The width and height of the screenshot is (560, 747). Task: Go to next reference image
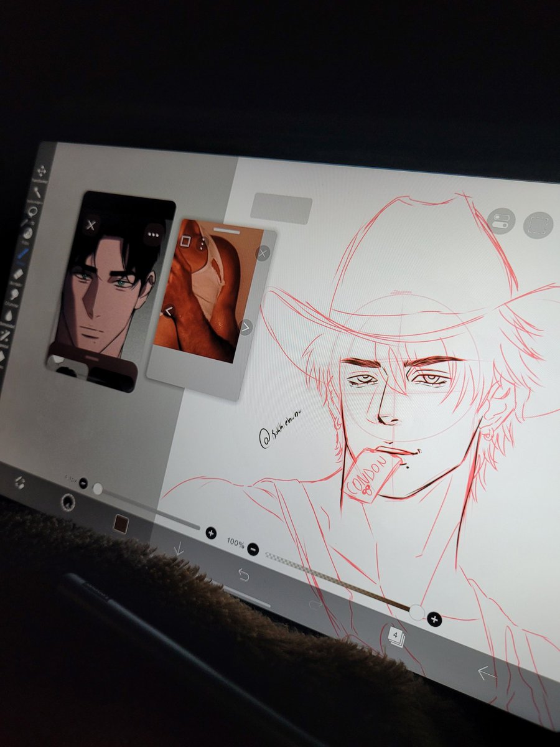pyautogui.click(x=246, y=327)
